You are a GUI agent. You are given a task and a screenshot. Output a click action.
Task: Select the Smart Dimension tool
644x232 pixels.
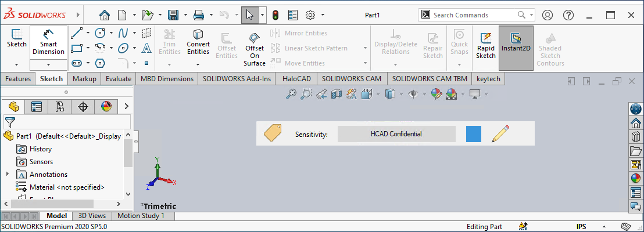(x=48, y=42)
